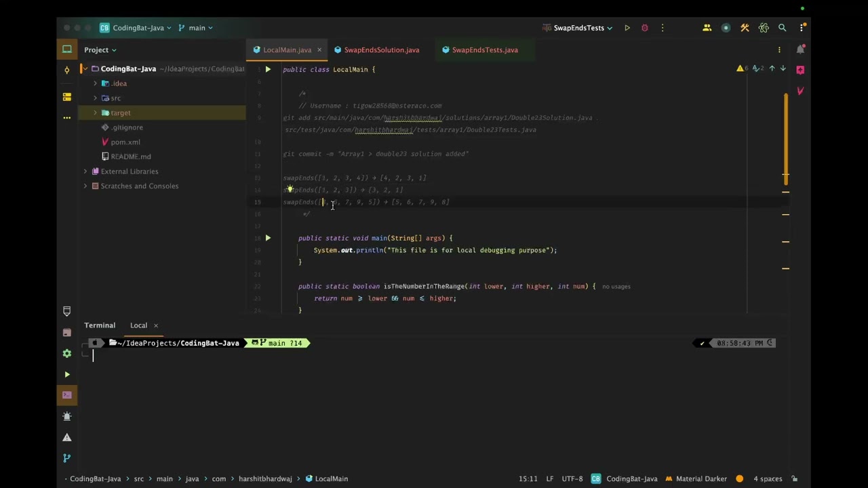This screenshot has height=488, width=868.
Task: Open the Terminal tool window icon
Action: tap(66, 395)
